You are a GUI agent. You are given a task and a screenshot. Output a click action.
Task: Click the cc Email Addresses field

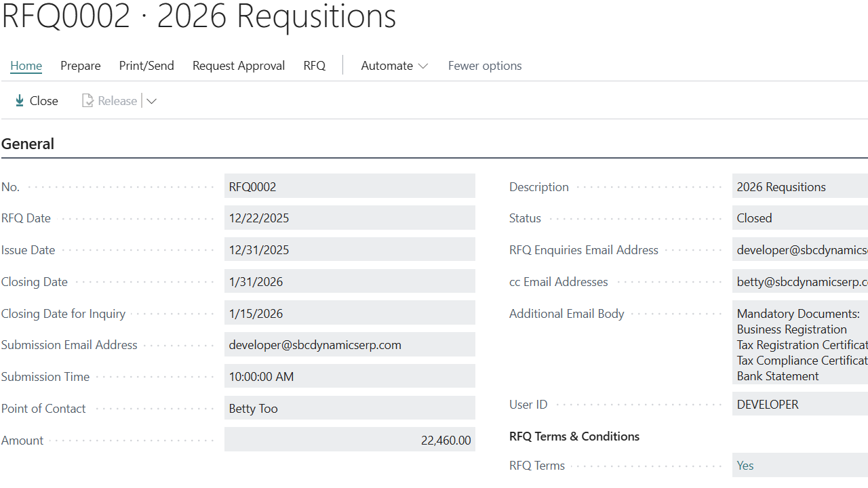point(800,281)
